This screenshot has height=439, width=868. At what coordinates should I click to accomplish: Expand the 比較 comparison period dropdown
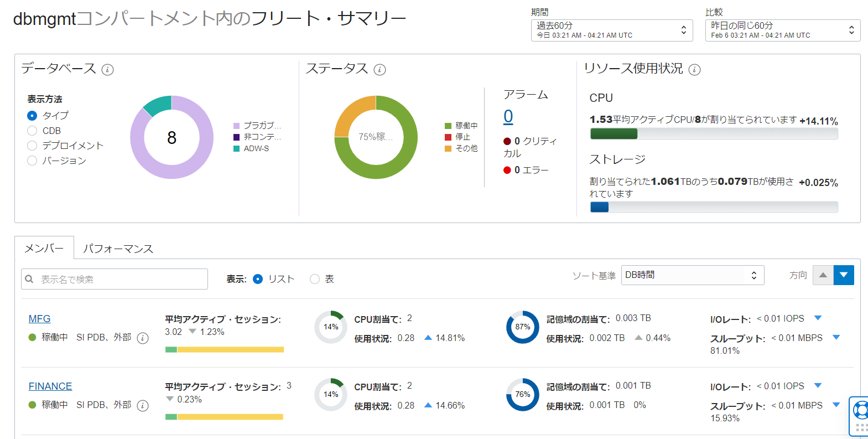tap(782, 30)
